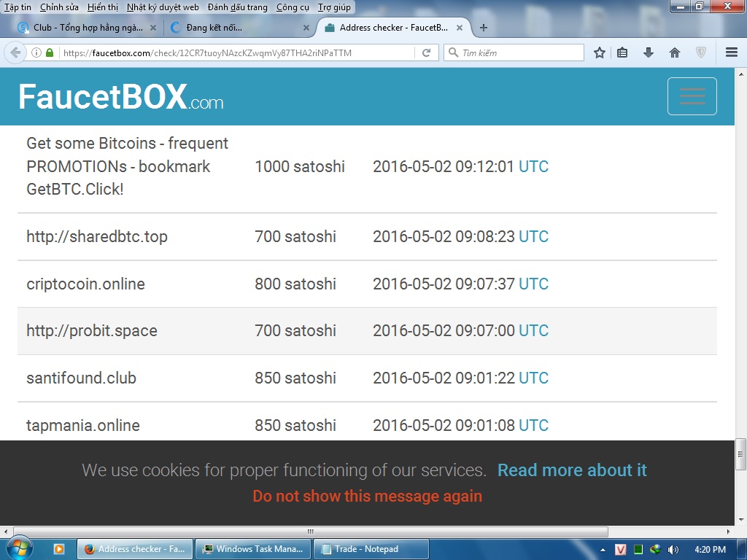Click the 1000 satoshi amount

coord(300,166)
